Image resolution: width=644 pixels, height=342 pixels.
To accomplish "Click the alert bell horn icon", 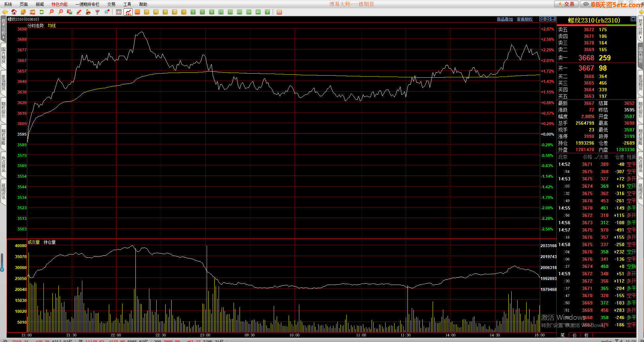I will 88,12.
